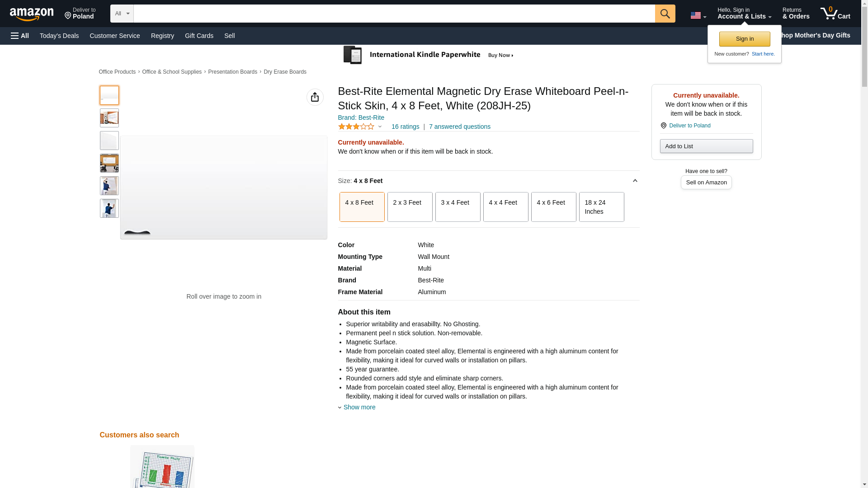Open the All search category dropdown
The image size is (868, 488).
coord(122,14)
